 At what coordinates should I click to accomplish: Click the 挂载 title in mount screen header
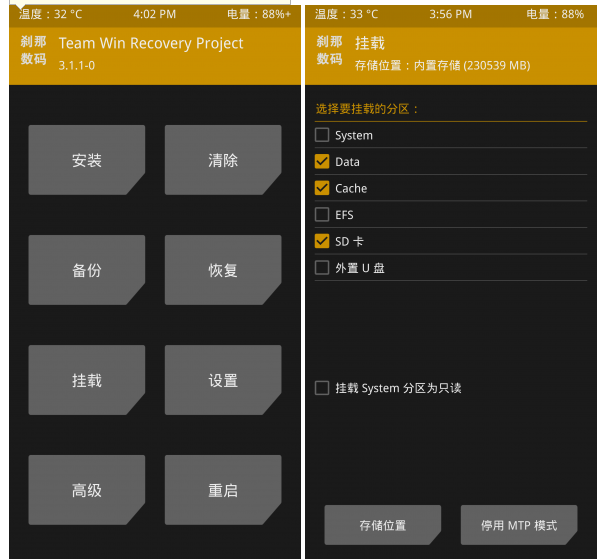pos(370,43)
